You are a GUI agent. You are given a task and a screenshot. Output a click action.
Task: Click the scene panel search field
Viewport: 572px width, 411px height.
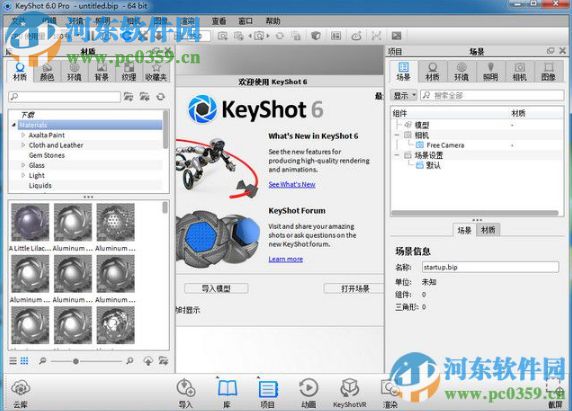492,96
